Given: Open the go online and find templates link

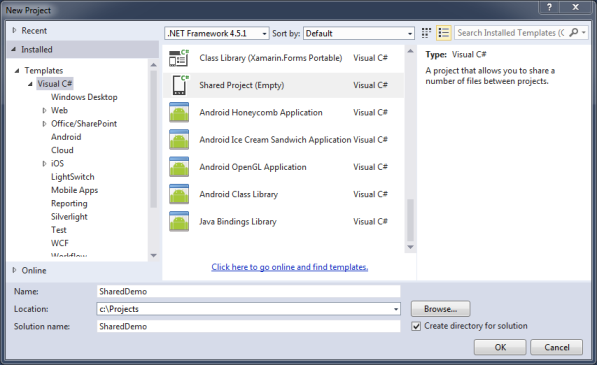Looking at the screenshot, I should coord(290,267).
